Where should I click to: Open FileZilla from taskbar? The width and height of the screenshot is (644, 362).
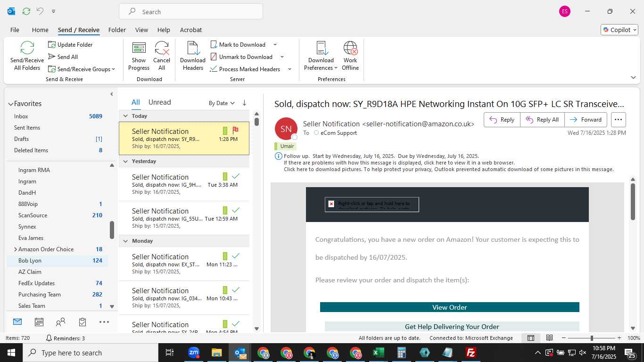[471, 353]
